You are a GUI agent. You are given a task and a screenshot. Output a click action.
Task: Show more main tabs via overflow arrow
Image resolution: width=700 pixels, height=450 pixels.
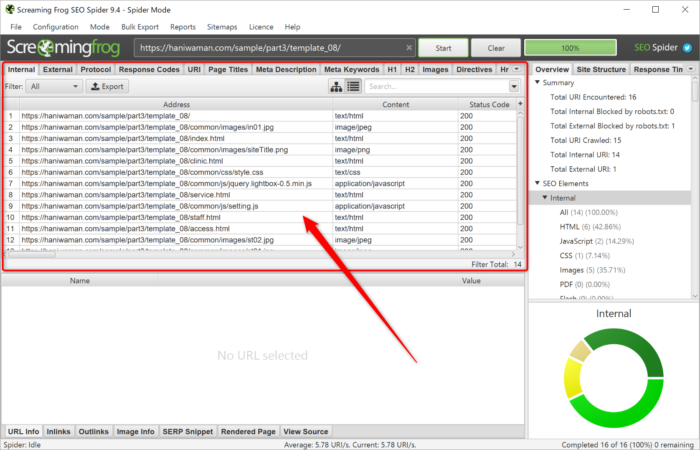[x=518, y=70]
